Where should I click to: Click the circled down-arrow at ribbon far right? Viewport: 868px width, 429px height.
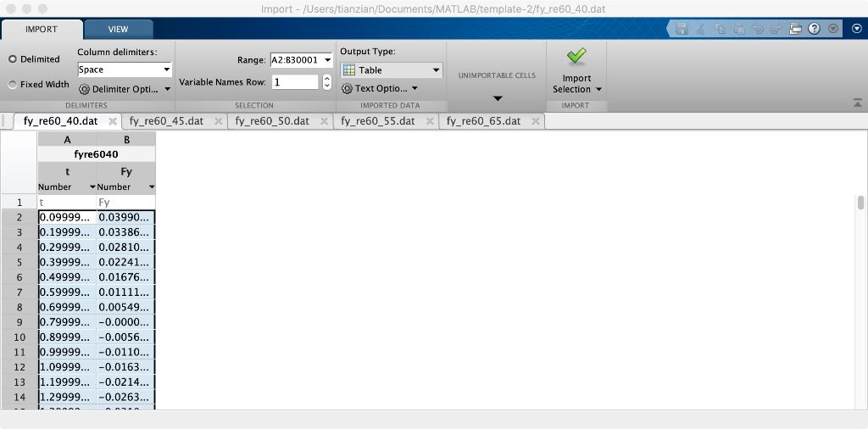tap(856, 29)
